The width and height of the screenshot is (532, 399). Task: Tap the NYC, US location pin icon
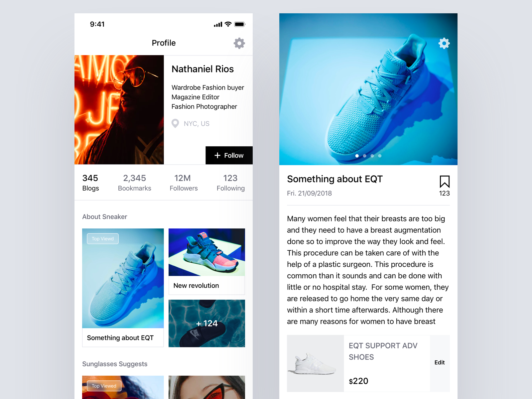[175, 124]
